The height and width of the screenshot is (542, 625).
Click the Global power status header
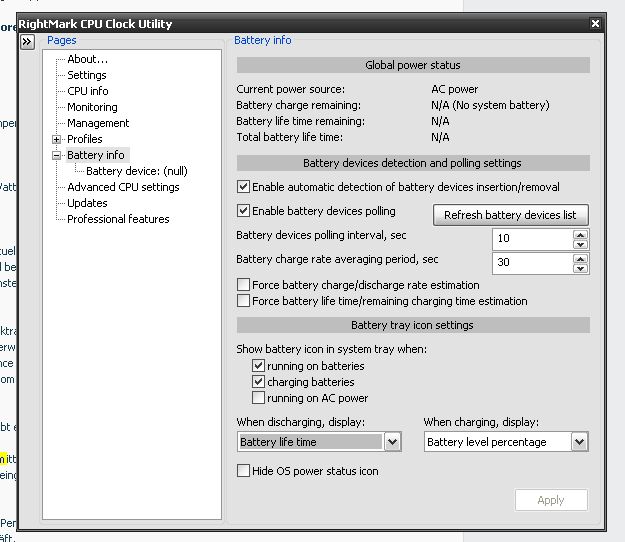[413, 65]
